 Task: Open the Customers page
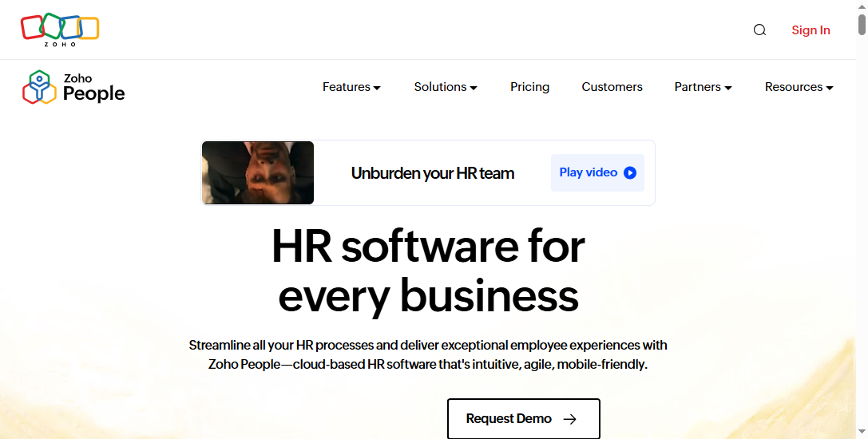coord(612,87)
